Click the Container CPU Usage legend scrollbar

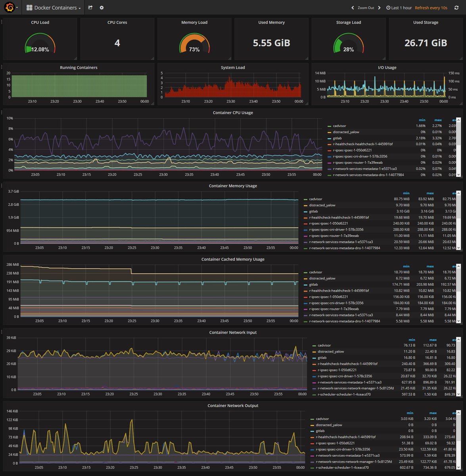(458, 147)
